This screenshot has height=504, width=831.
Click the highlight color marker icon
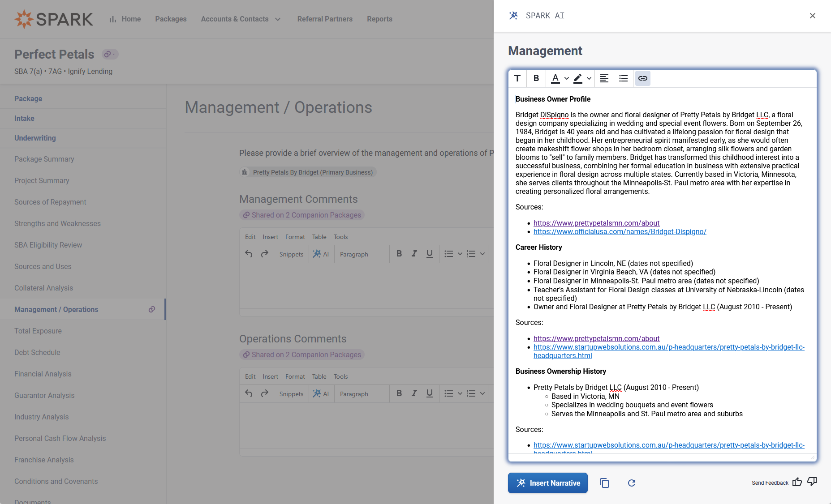coord(578,78)
